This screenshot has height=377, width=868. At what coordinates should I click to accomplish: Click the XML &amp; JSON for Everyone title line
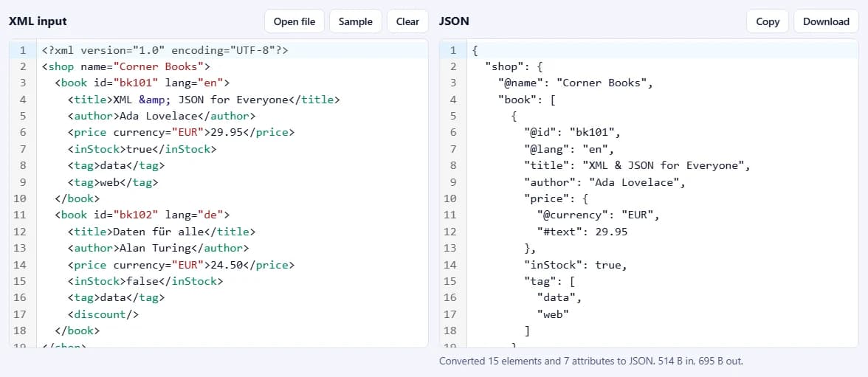point(204,100)
